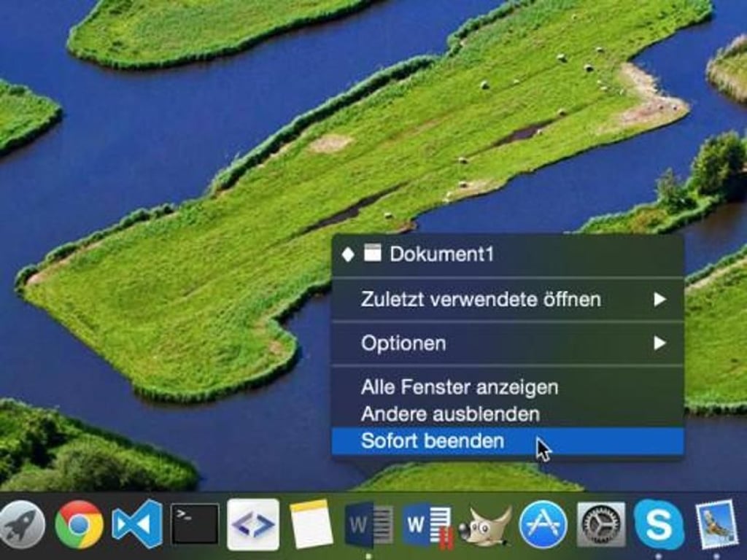747x560 pixels.
Task: Open the App Store dock icon
Action: click(543, 524)
